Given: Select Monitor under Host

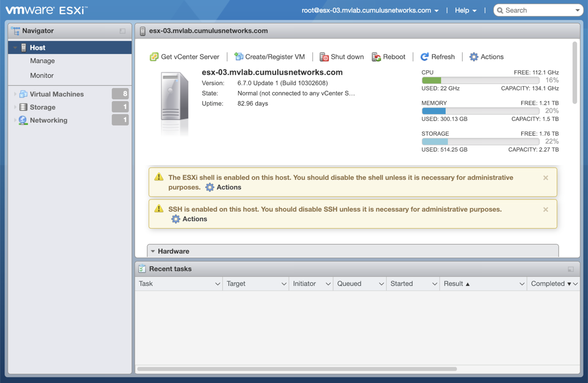Looking at the screenshot, I should 42,75.
